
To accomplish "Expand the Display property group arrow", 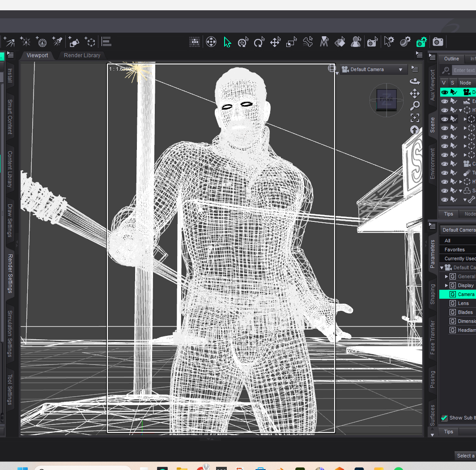I will (446, 285).
